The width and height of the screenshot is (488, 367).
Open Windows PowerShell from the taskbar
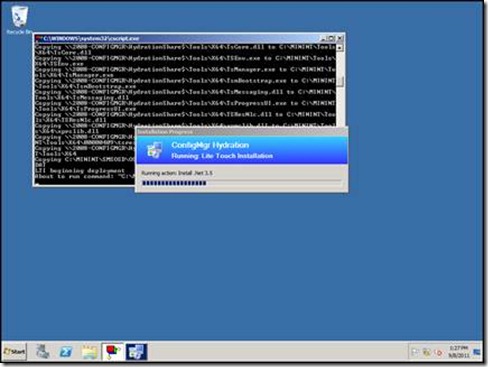pos(66,352)
